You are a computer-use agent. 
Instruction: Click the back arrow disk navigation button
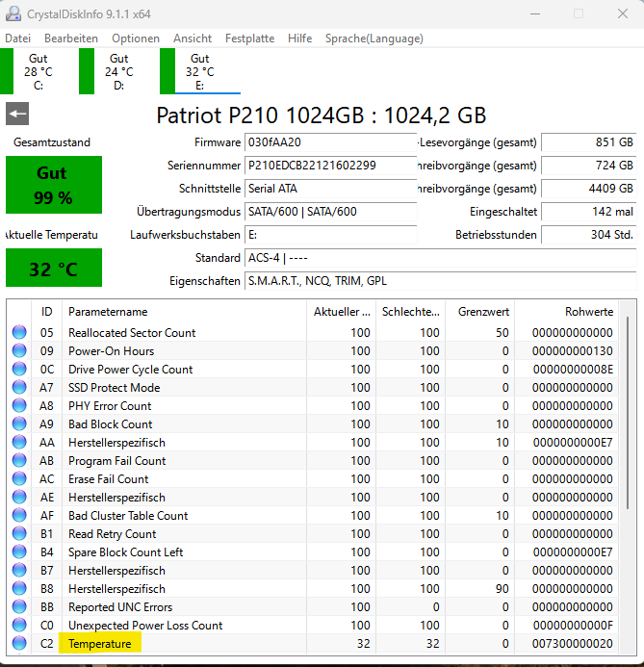tap(17, 114)
